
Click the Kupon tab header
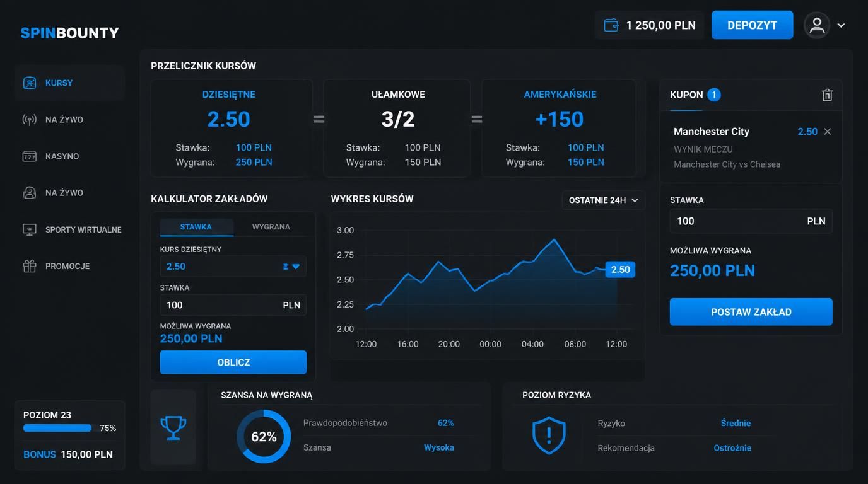[686, 95]
